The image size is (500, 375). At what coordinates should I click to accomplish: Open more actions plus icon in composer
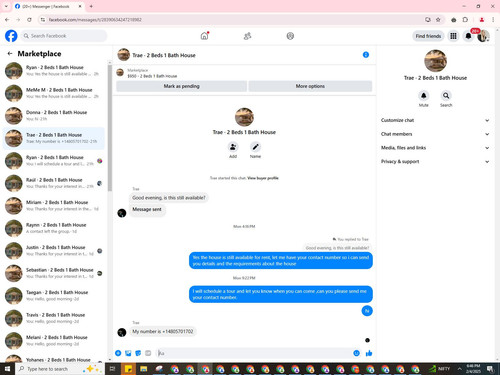tap(118, 353)
